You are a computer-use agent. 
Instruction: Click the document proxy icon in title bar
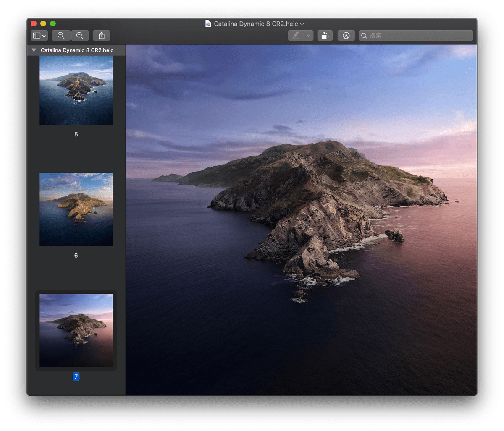pyautogui.click(x=208, y=24)
